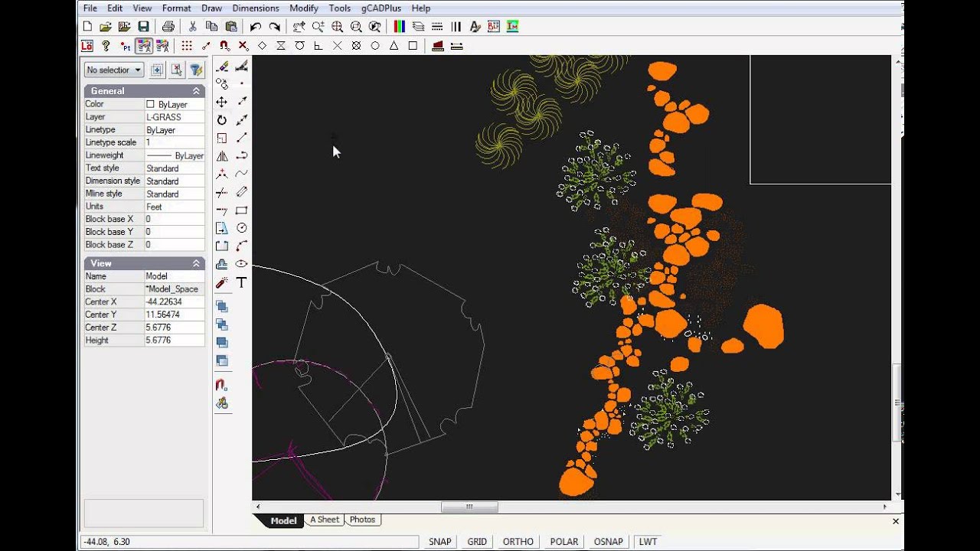Open the 'No selection' dropdown

[x=114, y=70]
